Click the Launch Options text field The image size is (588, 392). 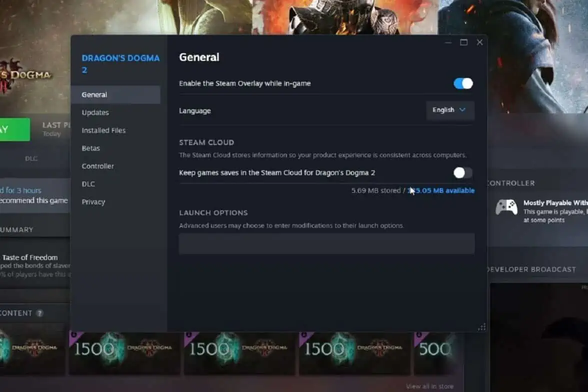[326, 243]
